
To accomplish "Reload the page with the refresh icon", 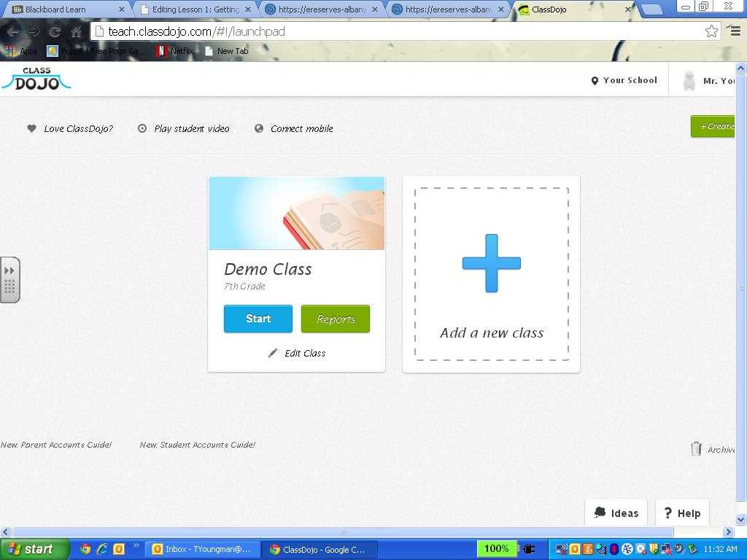I will (55, 31).
